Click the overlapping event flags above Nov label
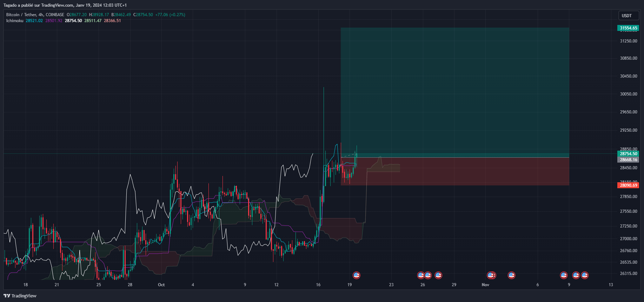 (x=491, y=275)
